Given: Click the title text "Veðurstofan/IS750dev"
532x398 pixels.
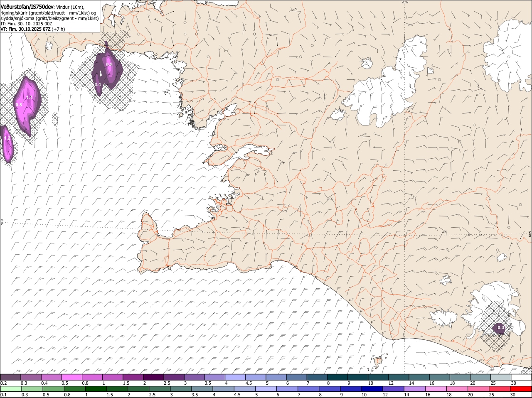Looking at the screenshot, I should point(27,7).
